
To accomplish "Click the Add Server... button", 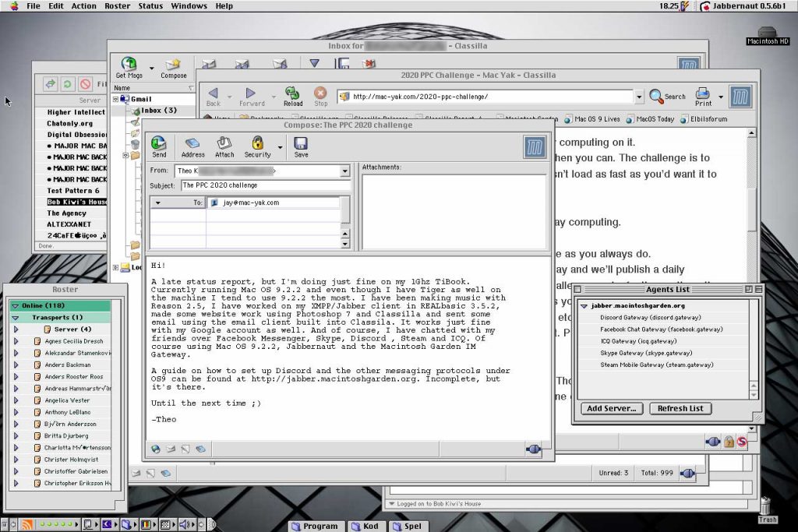I will (x=611, y=408).
